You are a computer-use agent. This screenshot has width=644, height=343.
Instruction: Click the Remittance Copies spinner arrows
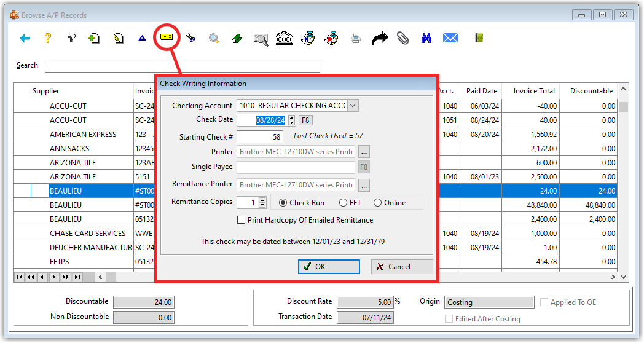click(262, 202)
